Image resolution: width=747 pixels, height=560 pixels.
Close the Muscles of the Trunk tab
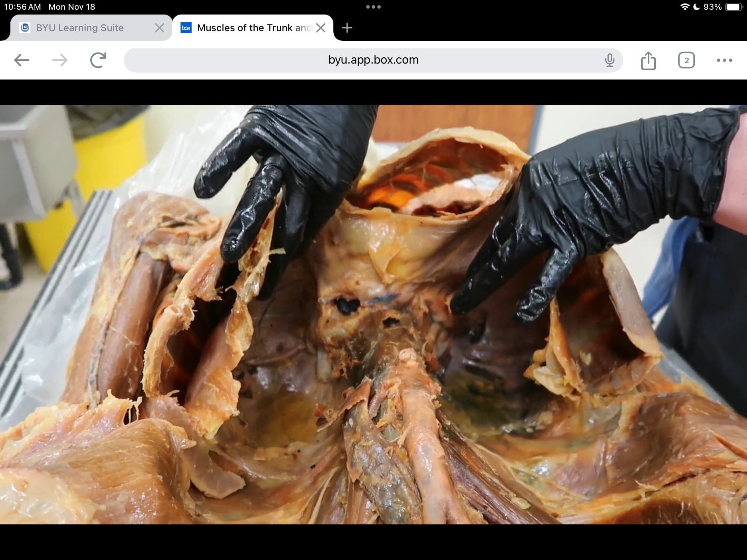(x=321, y=28)
